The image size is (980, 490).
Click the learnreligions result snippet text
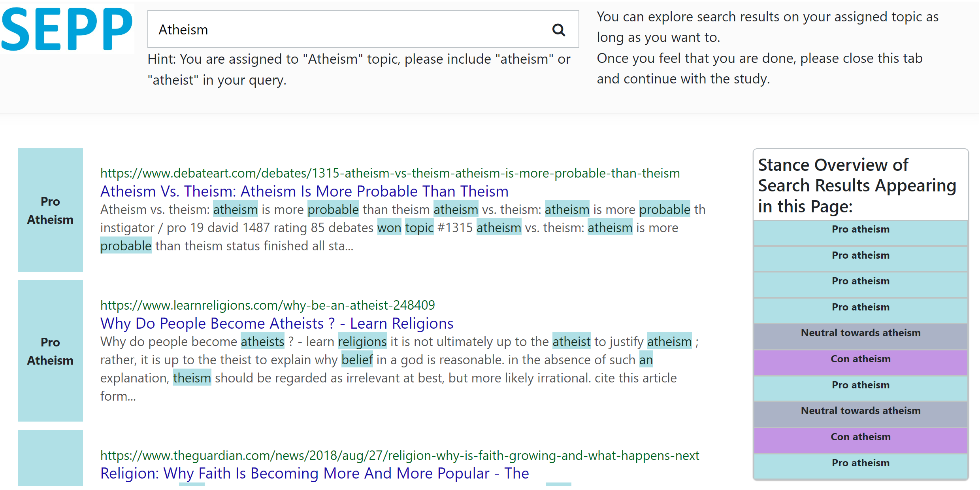tap(400, 369)
